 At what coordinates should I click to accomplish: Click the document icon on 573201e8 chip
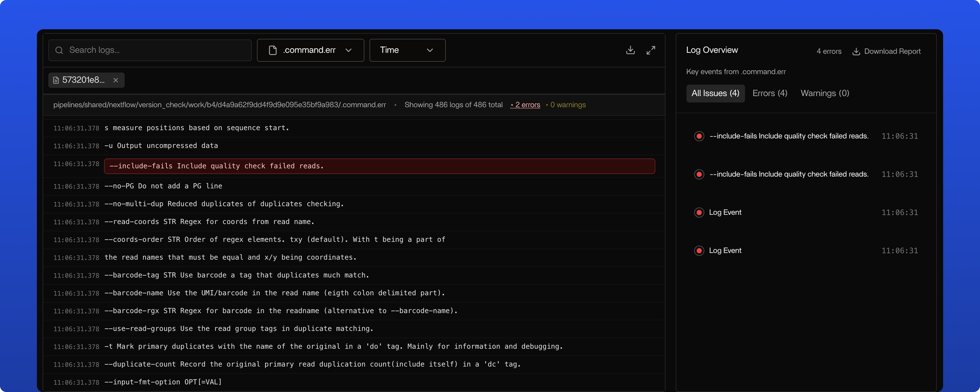point(56,80)
